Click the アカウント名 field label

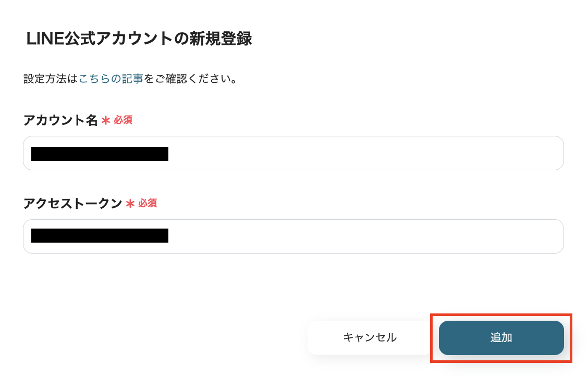tap(60, 120)
